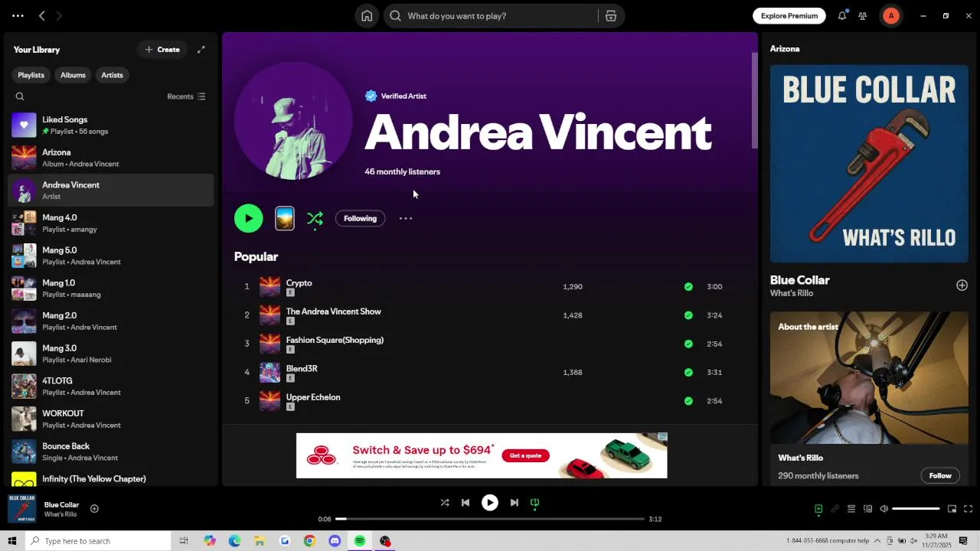The width and height of the screenshot is (980, 551).
Task: Filter library by Artists
Action: coord(112,75)
